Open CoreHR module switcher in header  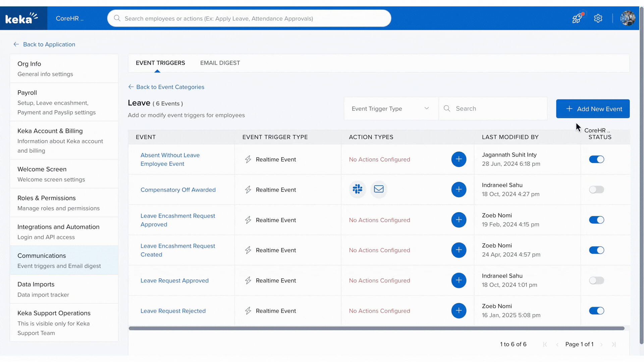[70, 18]
